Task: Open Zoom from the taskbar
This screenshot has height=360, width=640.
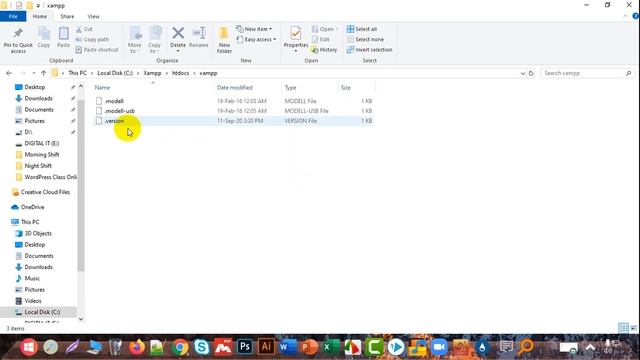Action: (439, 347)
